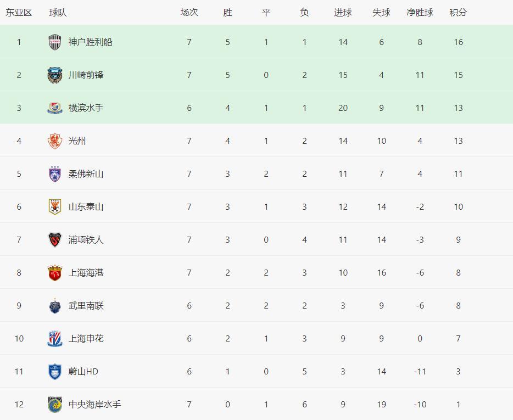
Task: Open the 山东泰山 team name link
Action: (x=86, y=207)
